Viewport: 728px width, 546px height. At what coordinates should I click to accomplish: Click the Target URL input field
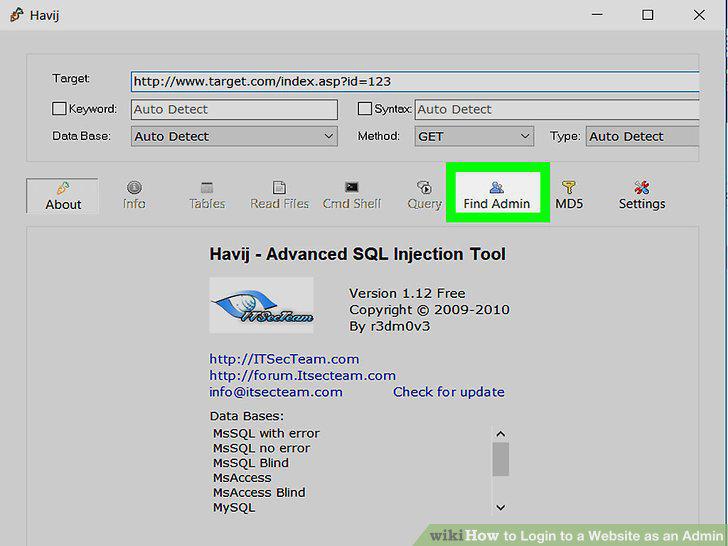415,82
